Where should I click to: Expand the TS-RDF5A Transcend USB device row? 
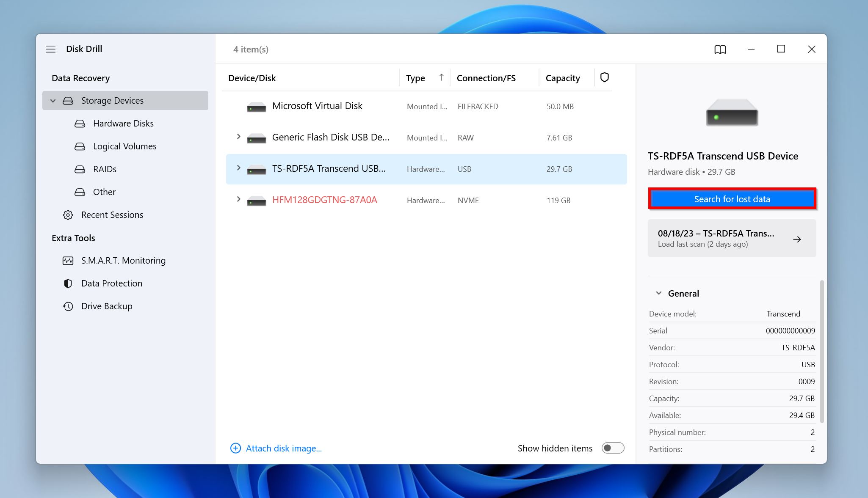point(238,168)
